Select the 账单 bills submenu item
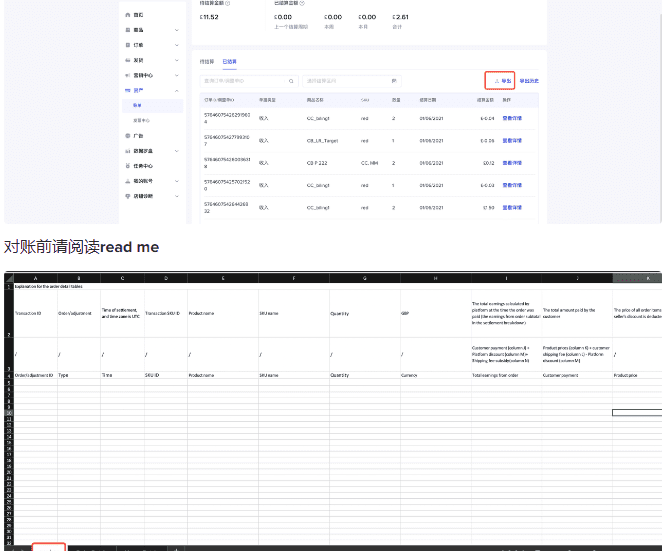 coord(152,106)
